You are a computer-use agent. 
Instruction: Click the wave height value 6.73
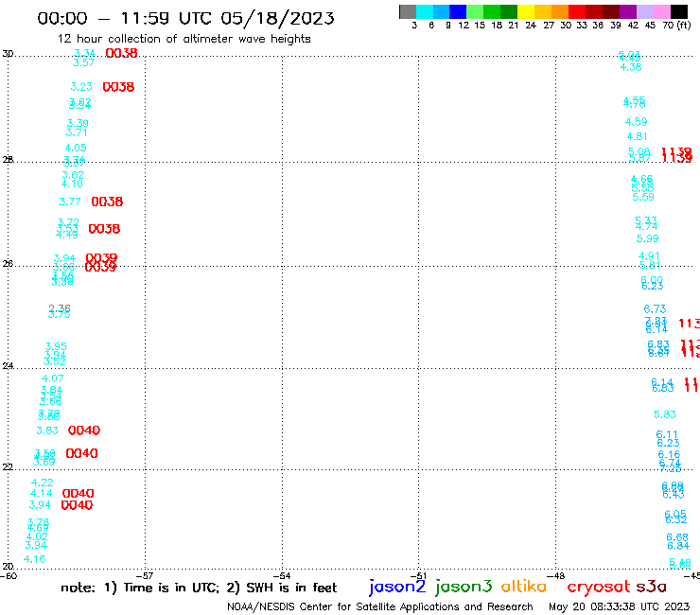655,309
